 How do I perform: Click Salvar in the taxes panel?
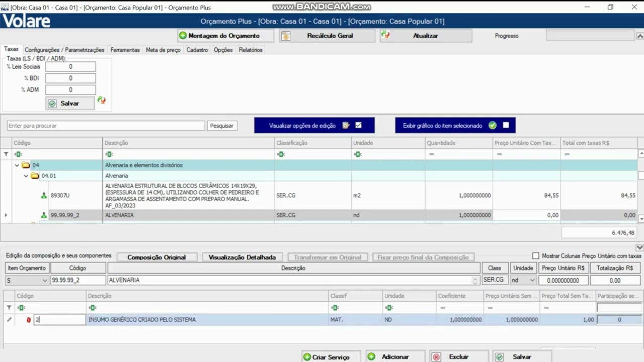coord(70,103)
